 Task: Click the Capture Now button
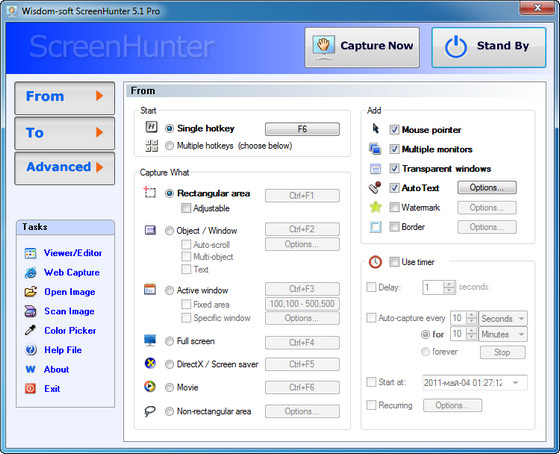tap(362, 47)
